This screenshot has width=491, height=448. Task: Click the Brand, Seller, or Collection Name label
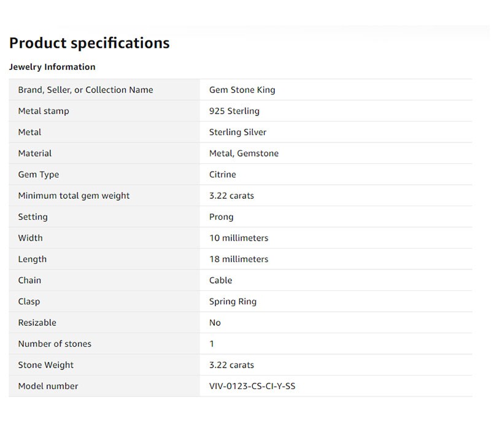pos(85,90)
